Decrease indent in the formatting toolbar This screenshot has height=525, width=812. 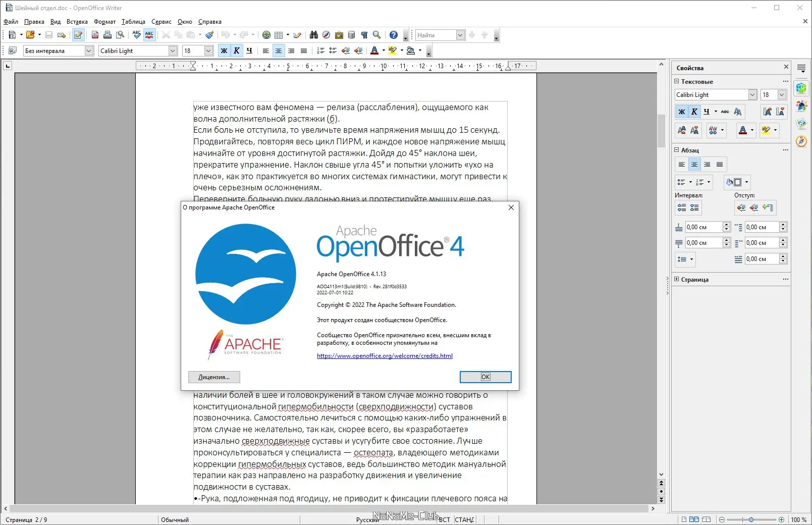pyautogui.click(x=346, y=50)
